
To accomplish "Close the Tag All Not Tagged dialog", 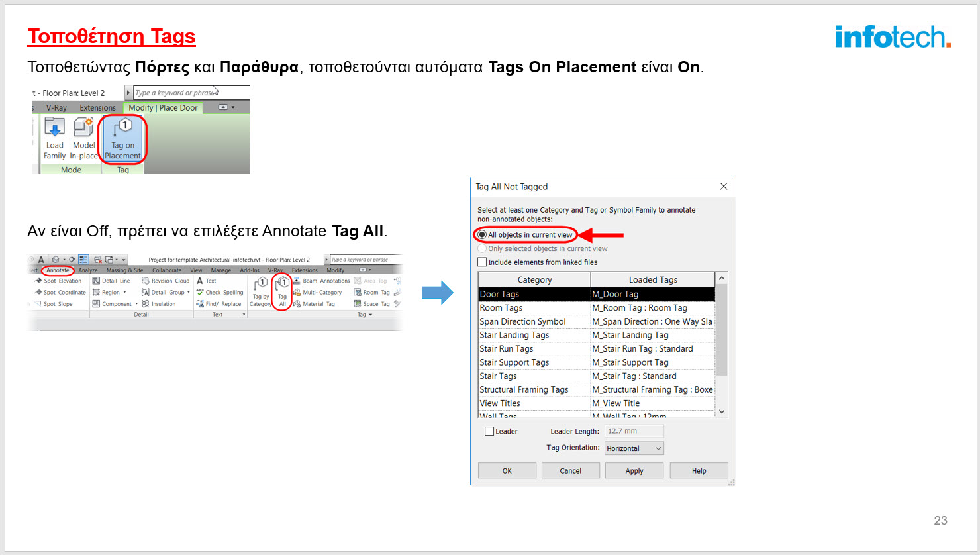I will coord(724,187).
